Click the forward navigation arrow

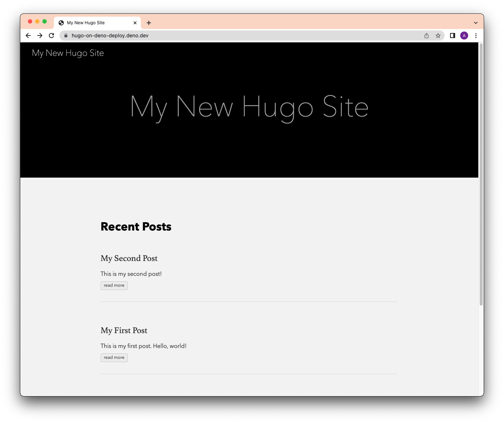point(40,36)
